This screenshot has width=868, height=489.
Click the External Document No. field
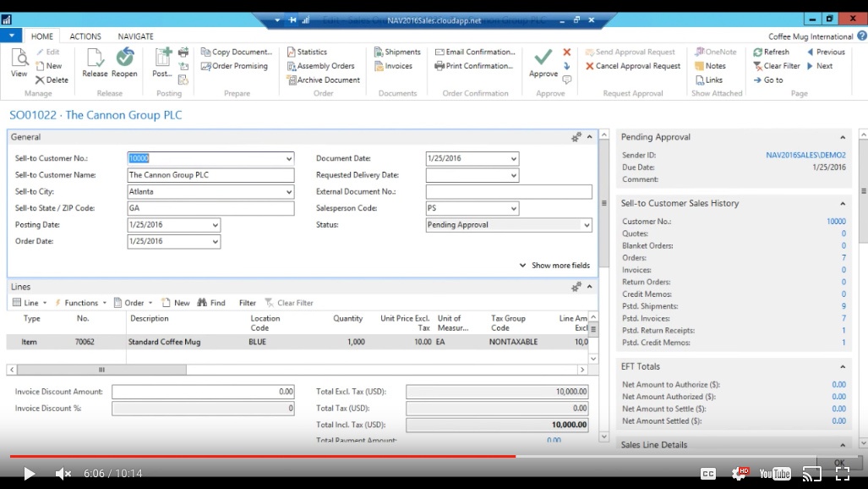pyautogui.click(x=509, y=192)
